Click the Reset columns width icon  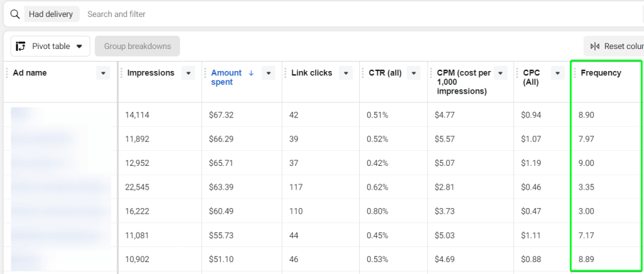(x=595, y=47)
